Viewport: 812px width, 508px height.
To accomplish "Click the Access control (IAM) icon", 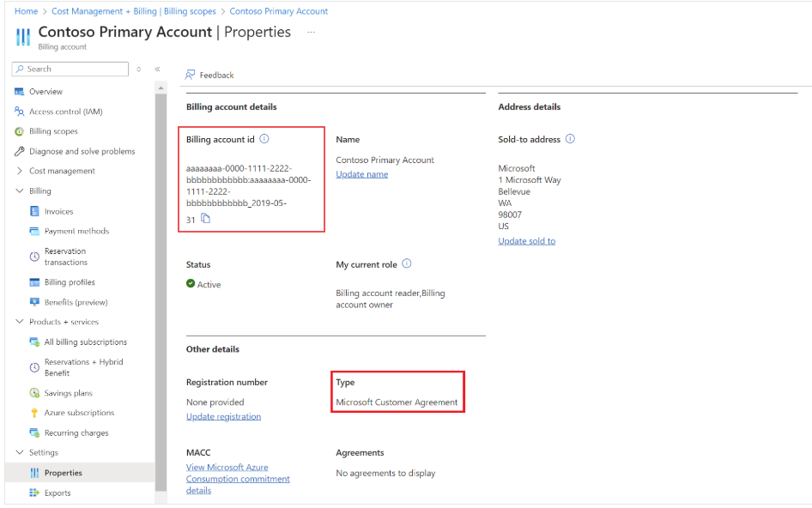I will point(19,112).
